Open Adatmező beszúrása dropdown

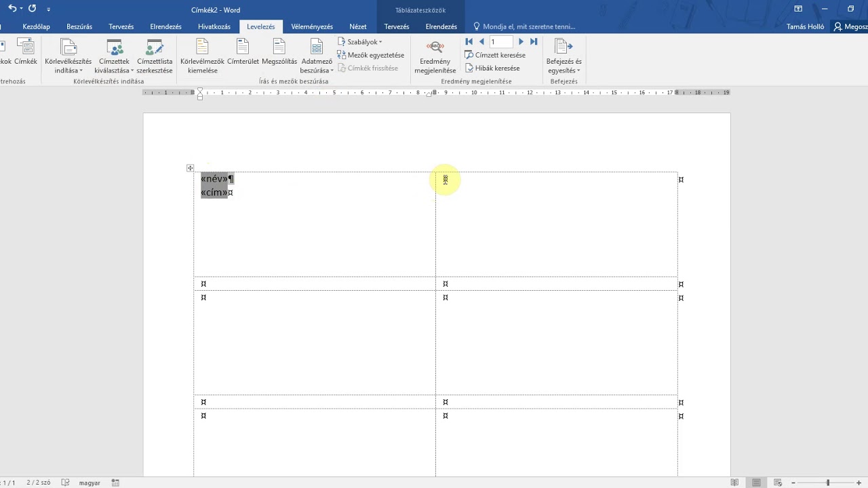click(317, 56)
